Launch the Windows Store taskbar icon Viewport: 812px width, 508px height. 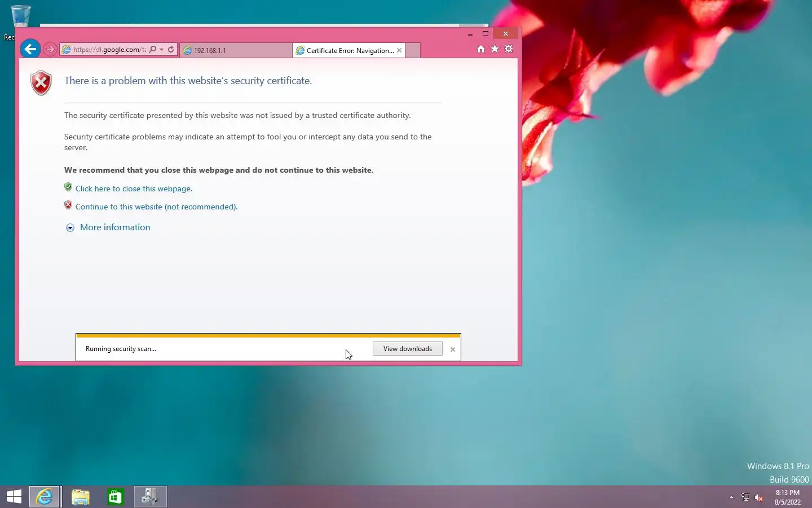[x=115, y=497]
